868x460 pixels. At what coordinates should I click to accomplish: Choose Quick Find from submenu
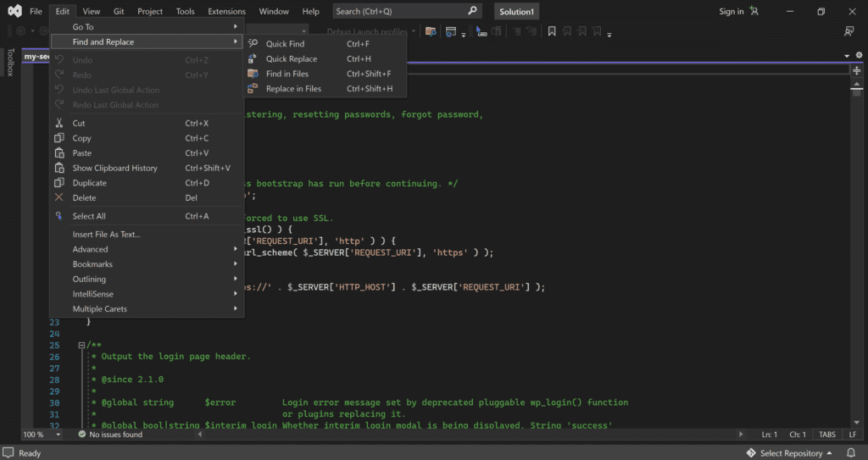pyautogui.click(x=325, y=44)
